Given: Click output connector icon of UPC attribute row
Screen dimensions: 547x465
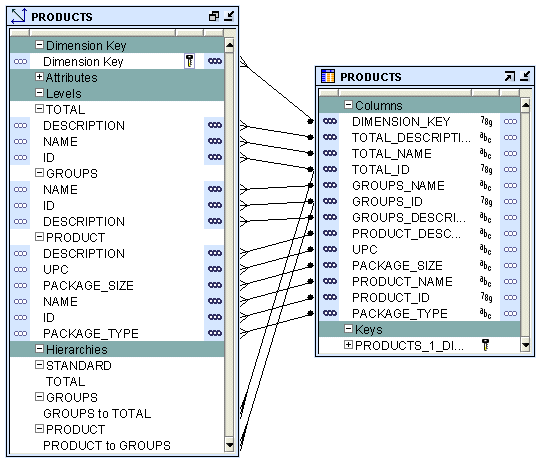Looking at the screenshot, I should pyautogui.click(x=215, y=269).
